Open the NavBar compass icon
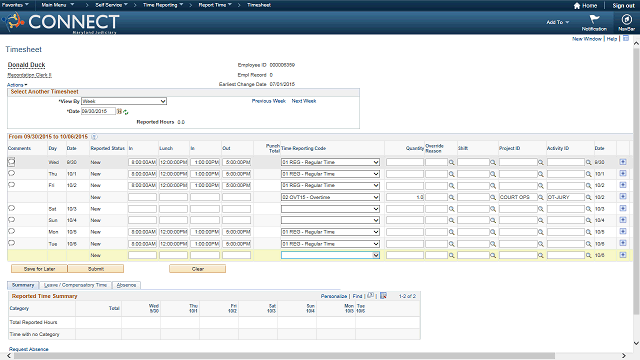 [x=626, y=19]
